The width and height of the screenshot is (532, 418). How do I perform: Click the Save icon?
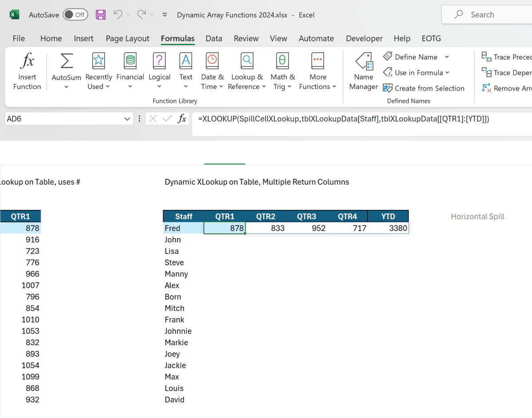tap(101, 15)
